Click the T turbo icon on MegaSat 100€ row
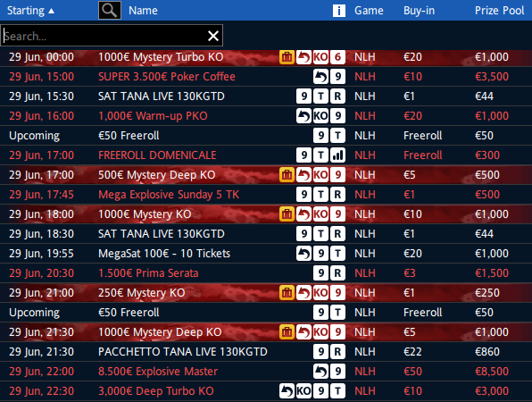The width and height of the screenshot is (532, 402). (337, 254)
